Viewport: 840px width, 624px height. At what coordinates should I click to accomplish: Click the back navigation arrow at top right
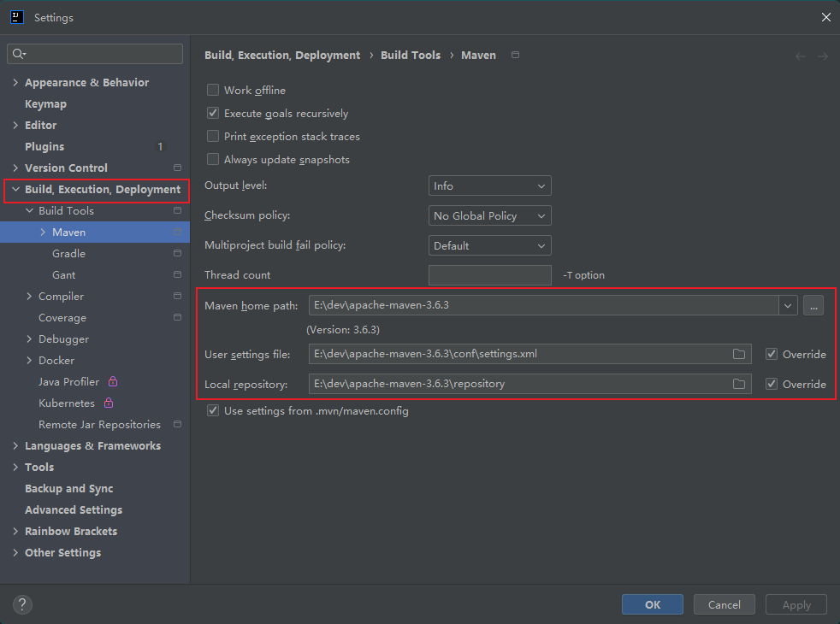coord(800,55)
